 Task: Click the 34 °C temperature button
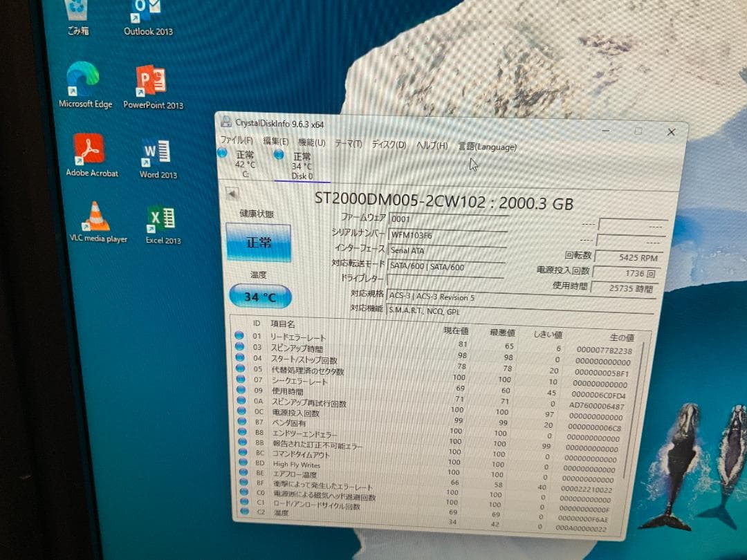[259, 296]
